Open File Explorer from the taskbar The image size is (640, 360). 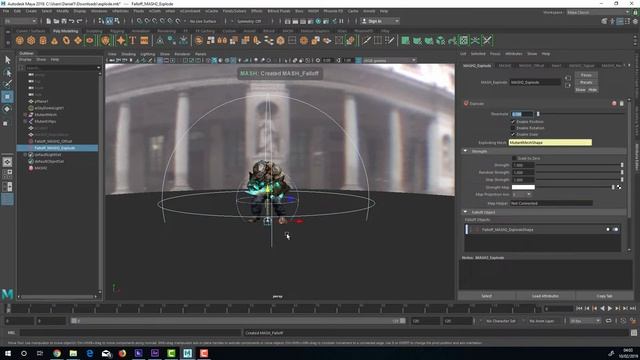point(73,353)
